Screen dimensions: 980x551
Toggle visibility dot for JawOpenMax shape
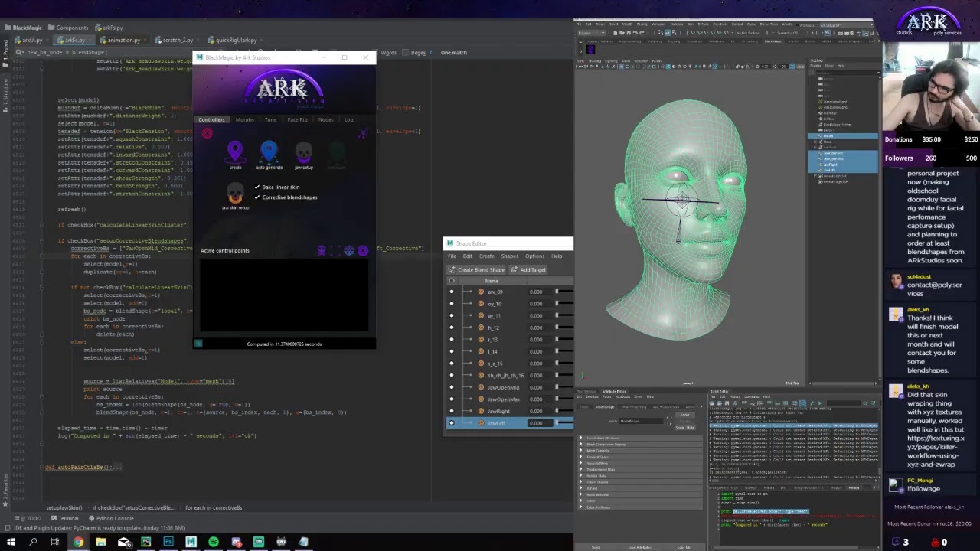[x=451, y=399]
